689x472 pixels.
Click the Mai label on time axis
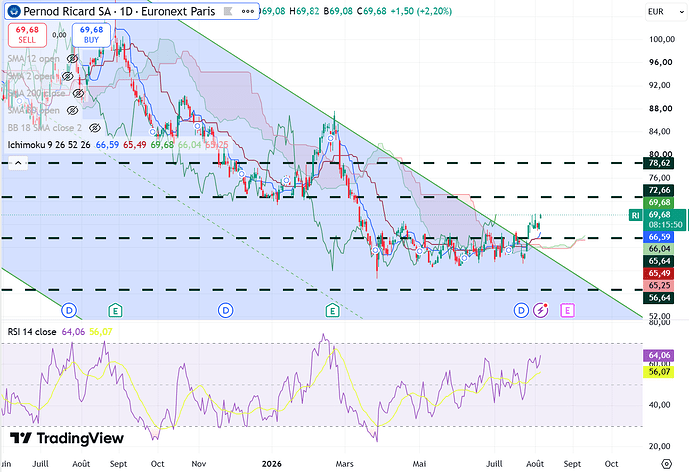click(419, 464)
